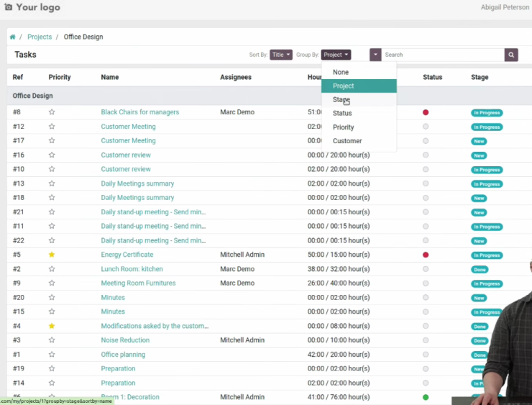Click hours 38:00 / 32:00 hour(s)
The image size is (532, 405).
click(x=339, y=269)
